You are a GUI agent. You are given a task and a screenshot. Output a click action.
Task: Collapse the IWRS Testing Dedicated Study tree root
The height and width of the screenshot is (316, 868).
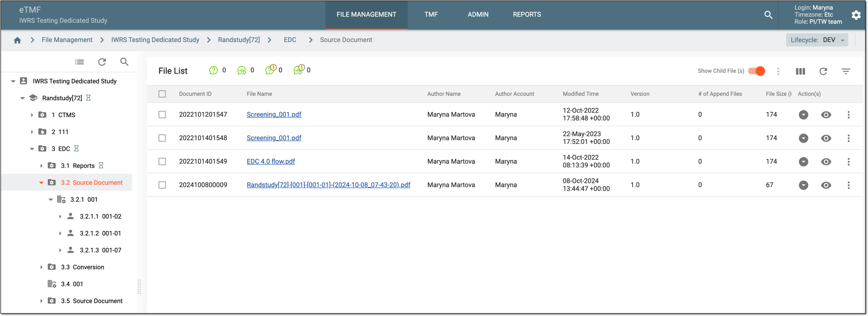[13, 82]
